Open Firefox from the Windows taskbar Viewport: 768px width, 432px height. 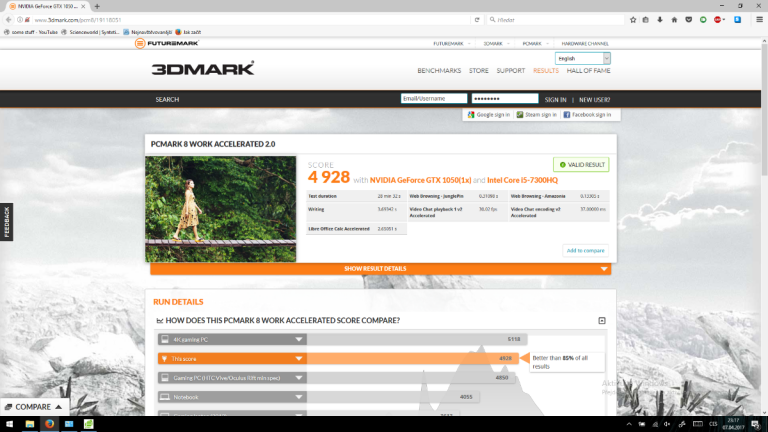(x=48, y=424)
